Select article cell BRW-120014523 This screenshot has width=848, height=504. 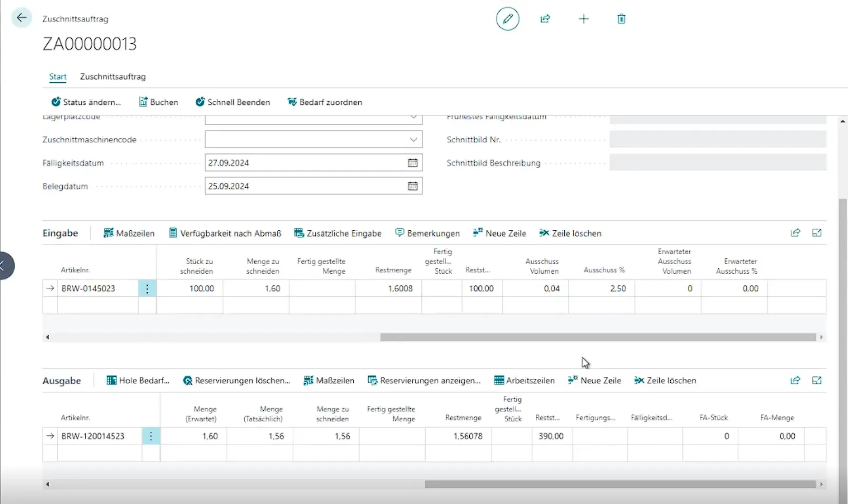coord(99,436)
